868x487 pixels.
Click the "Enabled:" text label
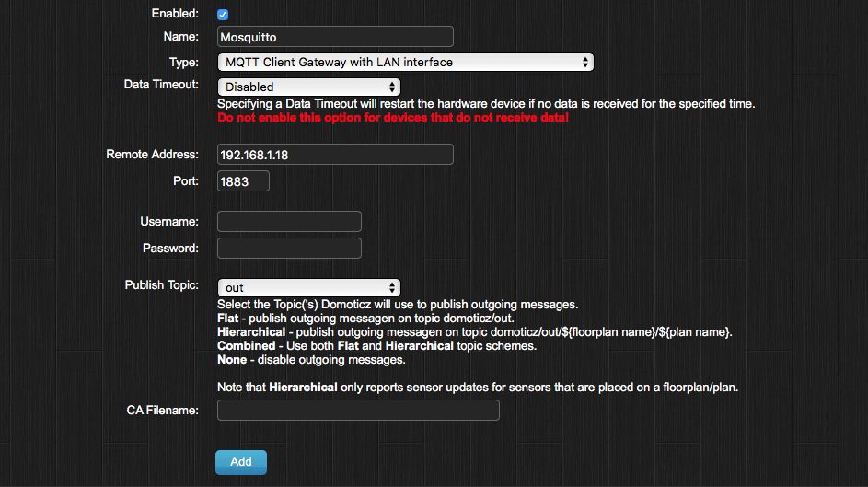click(x=174, y=14)
